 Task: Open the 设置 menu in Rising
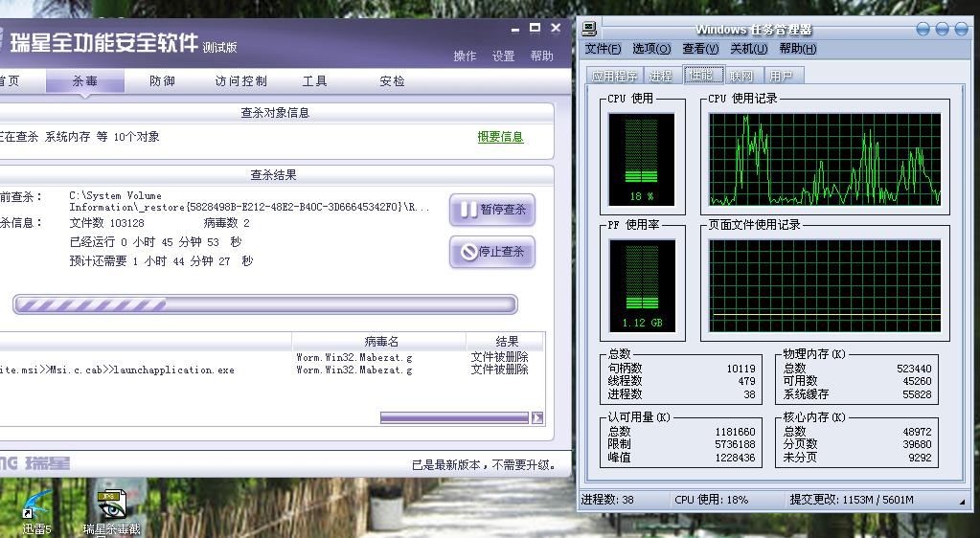[x=503, y=56]
